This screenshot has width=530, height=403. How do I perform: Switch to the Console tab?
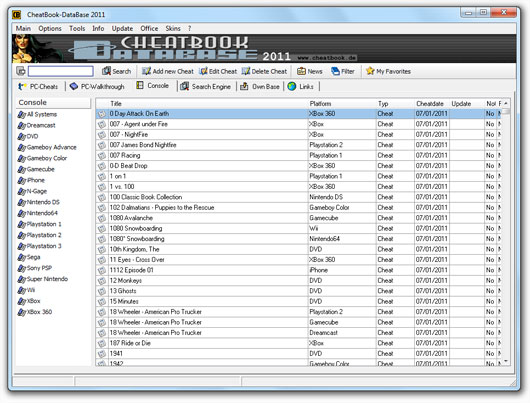(x=153, y=86)
